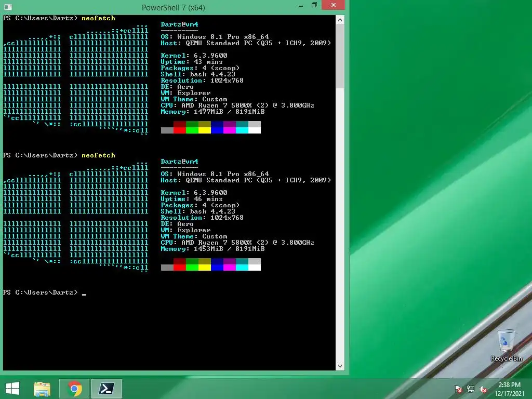The height and width of the screenshot is (399, 532).
Task: Click the 'Uptime: 46 mins' line
Action: 192,199
